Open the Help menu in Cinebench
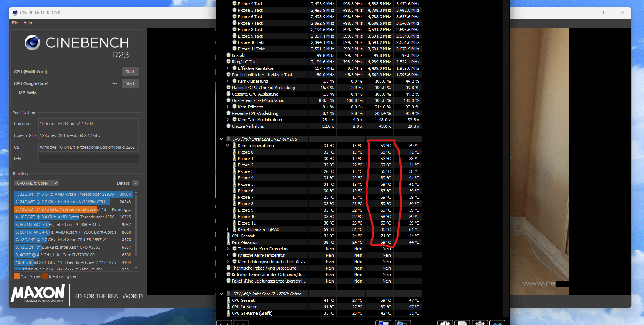This screenshot has width=644, height=325. [x=28, y=23]
